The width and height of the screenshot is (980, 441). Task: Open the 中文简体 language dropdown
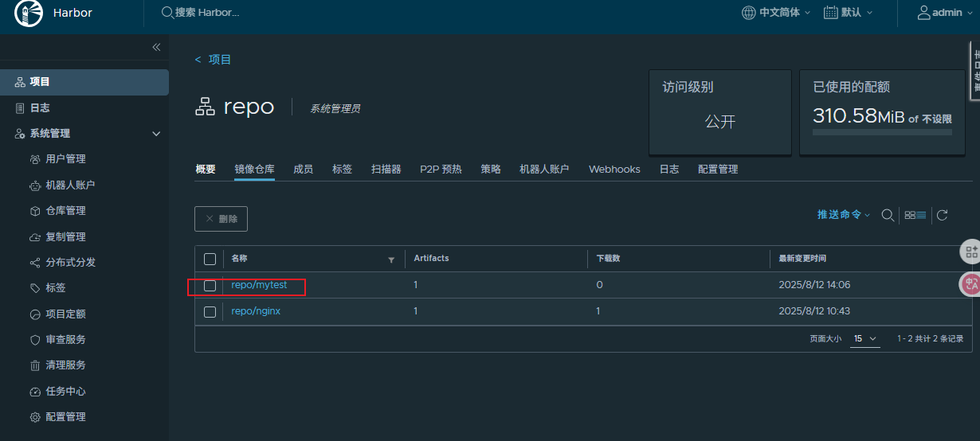[x=776, y=13]
